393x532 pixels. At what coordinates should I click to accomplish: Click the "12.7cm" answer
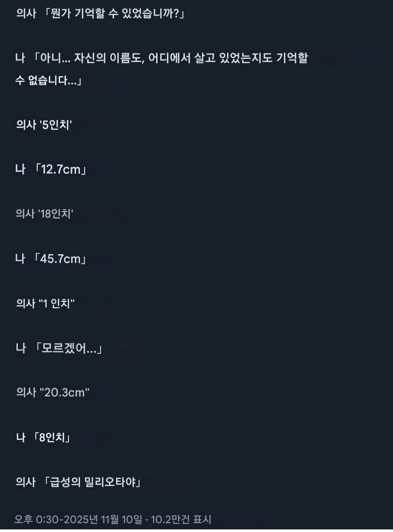(x=61, y=170)
